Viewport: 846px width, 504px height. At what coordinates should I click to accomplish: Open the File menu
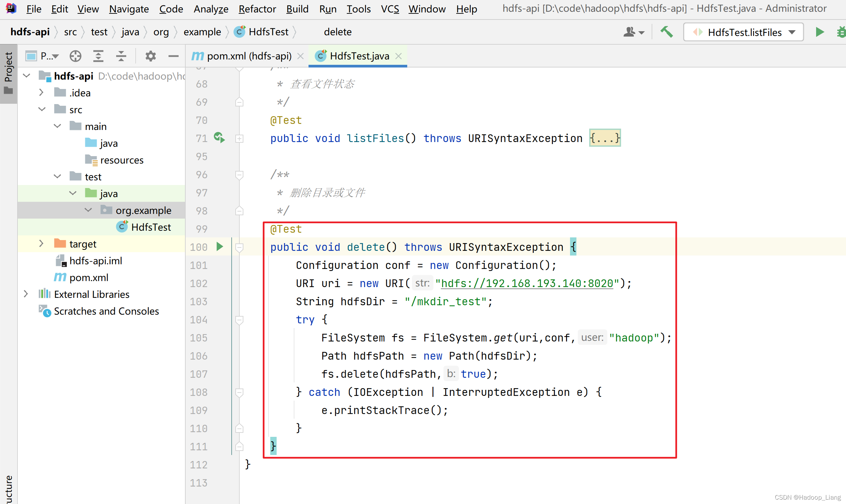click(x=34, y=9)
